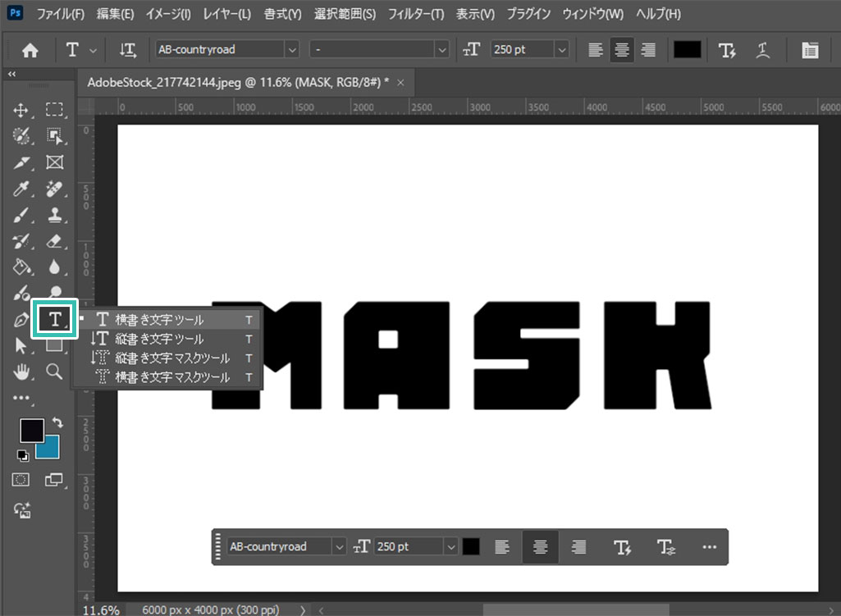The height and width of the screenshot is (616, 841).
Task: Select the Blur tool droplet icon
Action: pos(54,267)
